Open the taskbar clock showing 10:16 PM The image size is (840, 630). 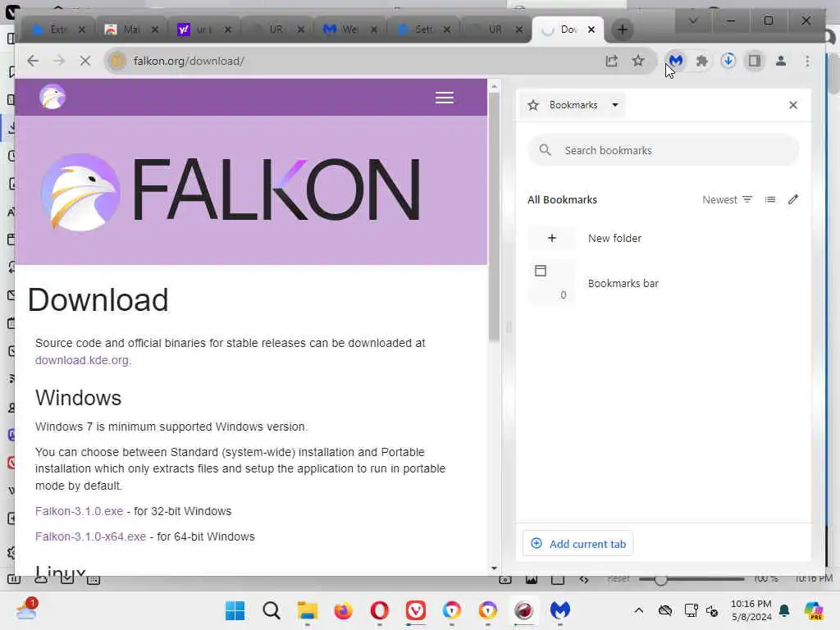751,610
